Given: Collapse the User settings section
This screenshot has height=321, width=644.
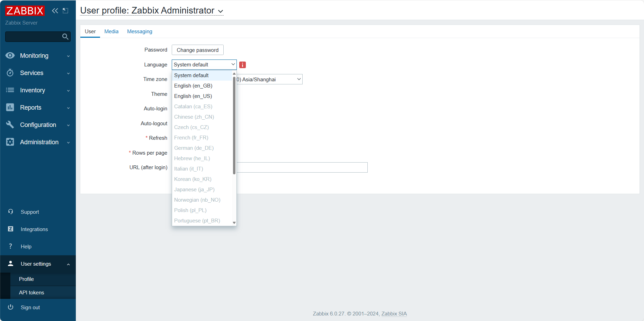Looking at the screenshot, I should [x=69, y=264].
